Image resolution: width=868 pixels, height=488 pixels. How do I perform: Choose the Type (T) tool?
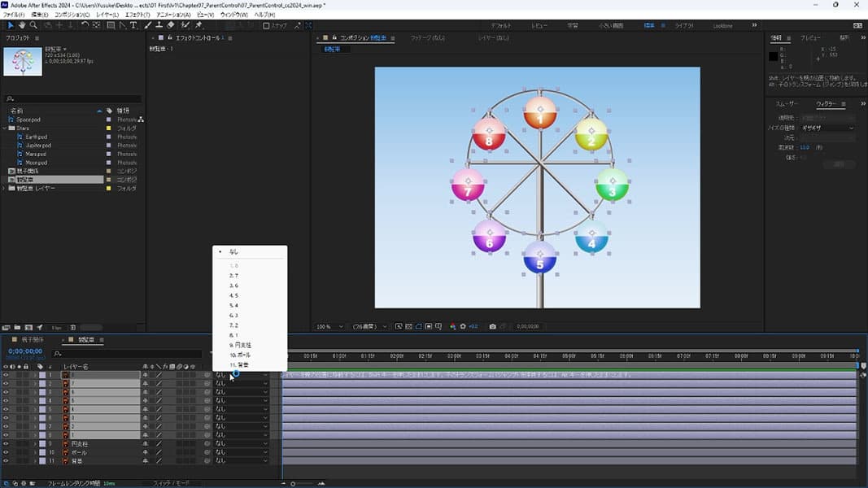click(x=135, y=25)
